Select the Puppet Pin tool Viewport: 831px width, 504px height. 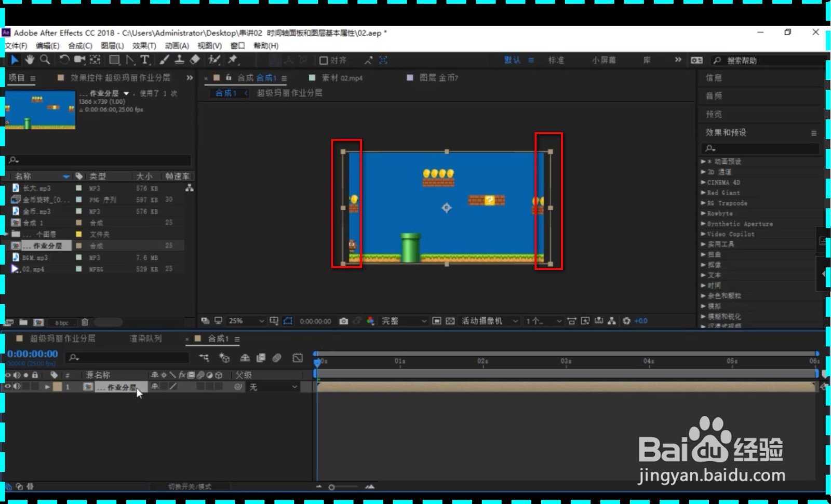pyautogui.click(x=233, y=60)
